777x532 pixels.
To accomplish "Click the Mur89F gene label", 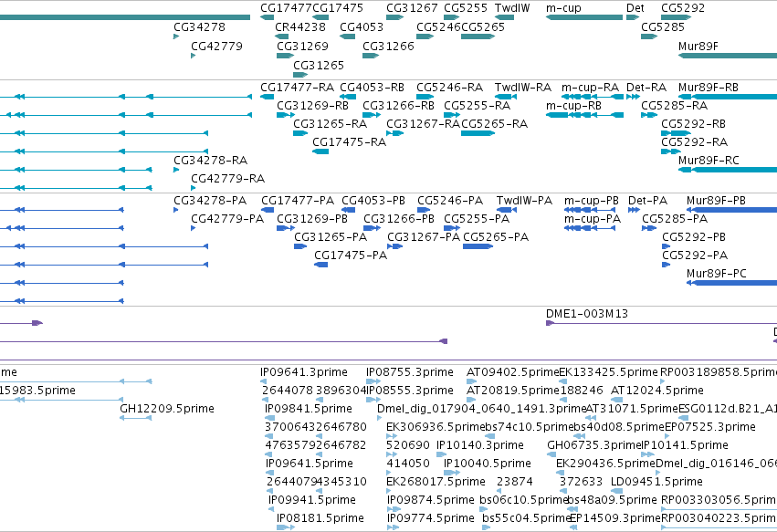I will 698,46.
